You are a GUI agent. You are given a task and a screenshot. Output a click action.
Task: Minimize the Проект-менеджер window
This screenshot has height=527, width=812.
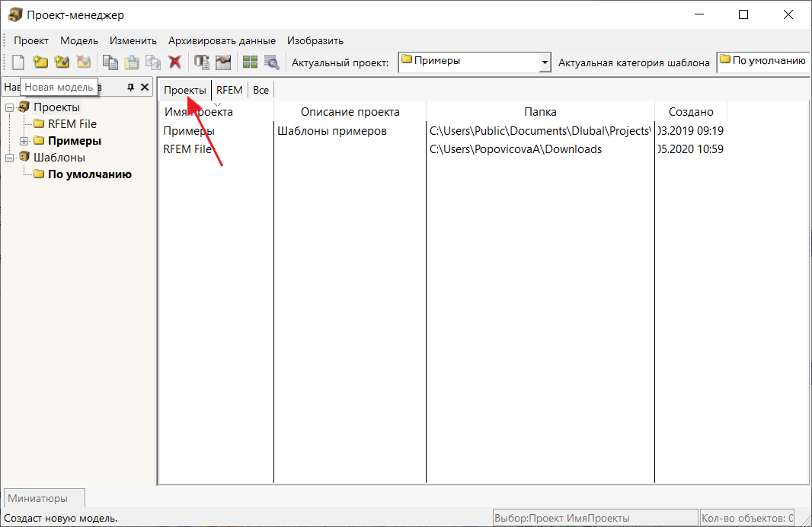coord(699,14)
